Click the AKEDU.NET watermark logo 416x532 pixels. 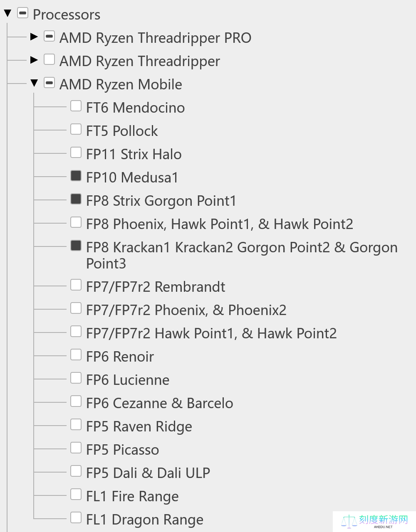tap(374, 521)
